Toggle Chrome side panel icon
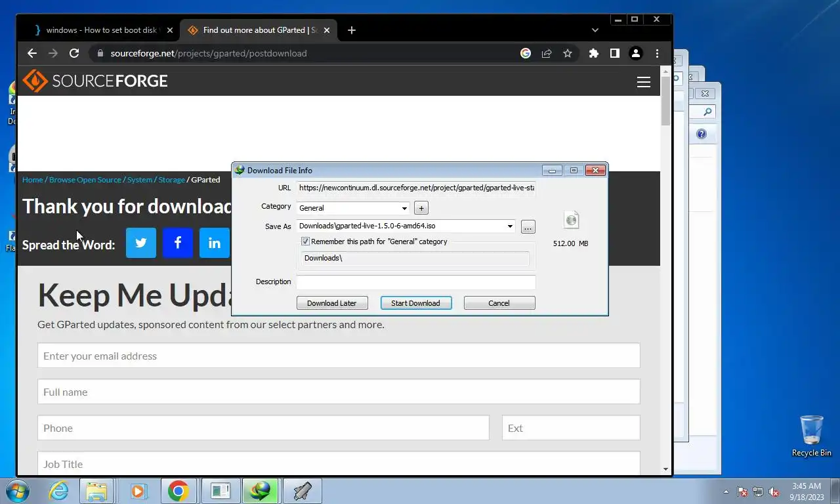Viewport: 840px width, 504px height. click(615, 53)
